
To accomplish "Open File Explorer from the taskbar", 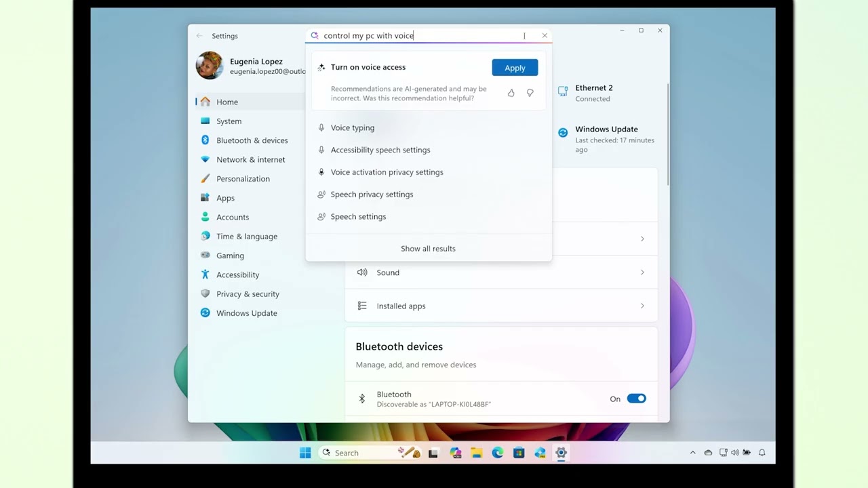I will [x=477, y=453].
